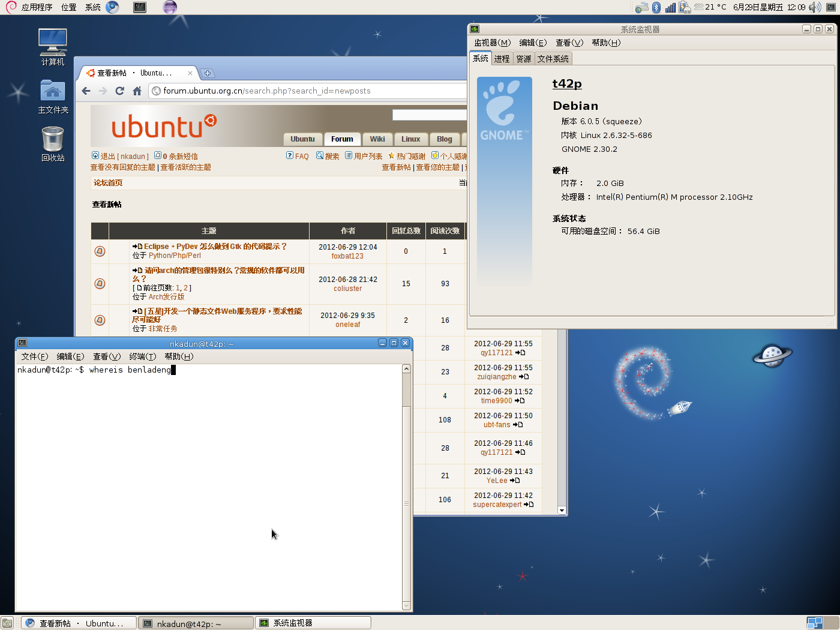The height and width of the screenshot is (630, 840).
Task: Click the status icon of the Arch topic
Action: (x=100, y=283)
